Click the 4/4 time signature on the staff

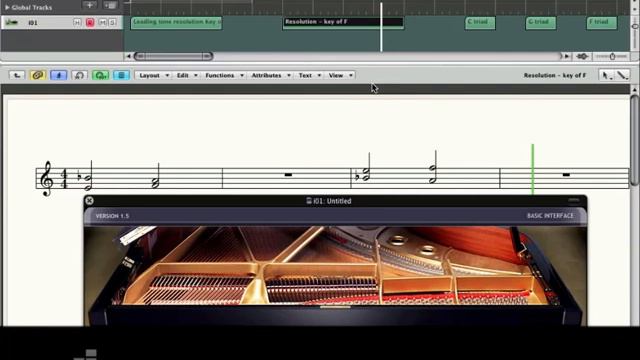pos(64,178)
